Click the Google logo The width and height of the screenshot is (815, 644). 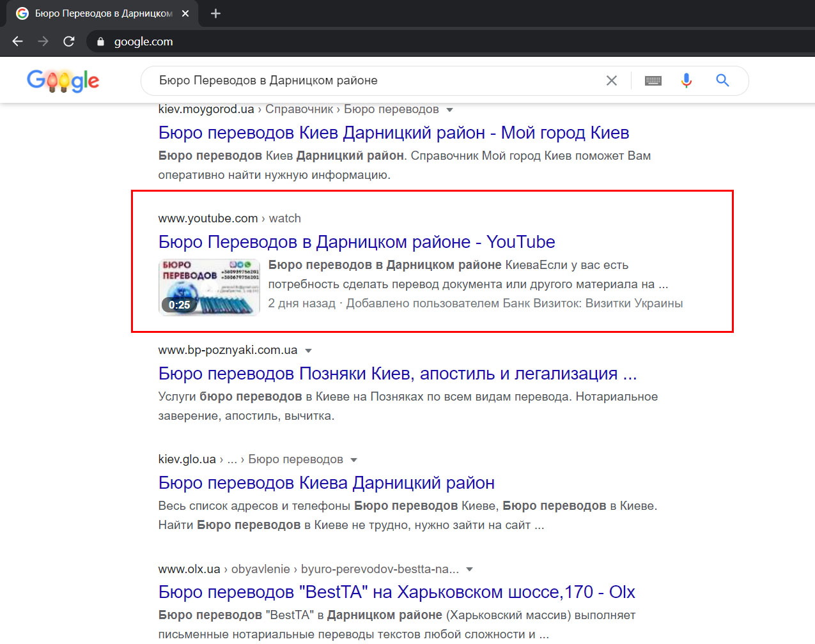pyautogui.click(x=63, y=80)
